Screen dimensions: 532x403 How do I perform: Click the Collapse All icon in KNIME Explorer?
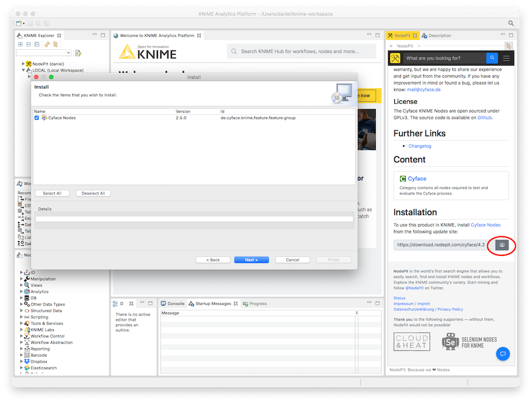tap(29, 44)
